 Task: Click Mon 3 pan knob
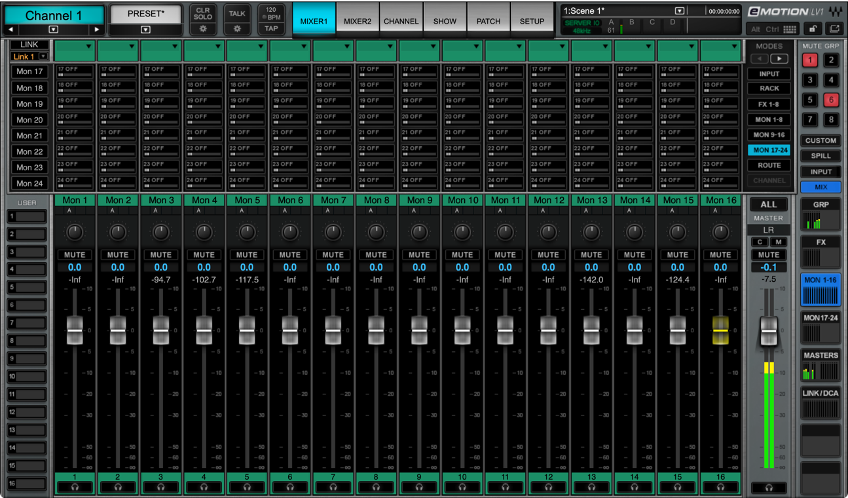161,233
